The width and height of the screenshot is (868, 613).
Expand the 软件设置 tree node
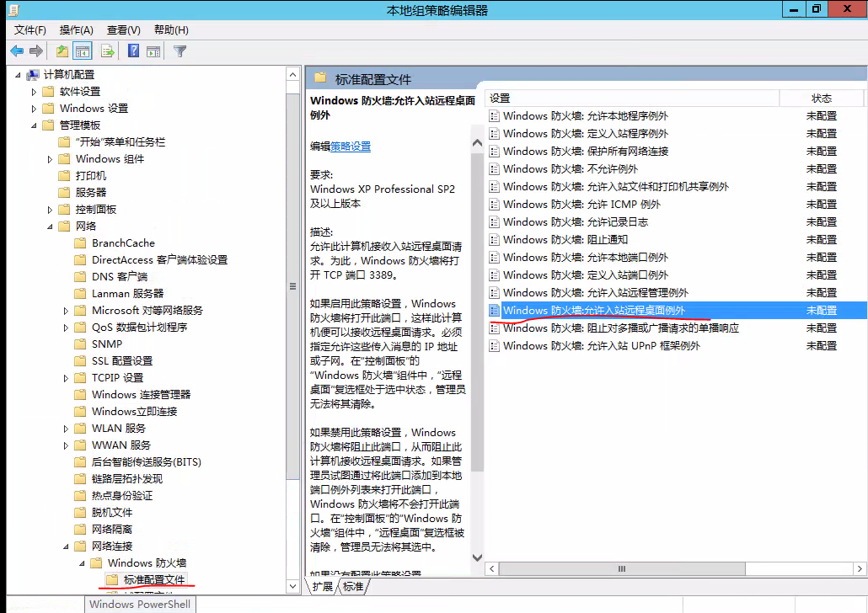click(34, 92)
